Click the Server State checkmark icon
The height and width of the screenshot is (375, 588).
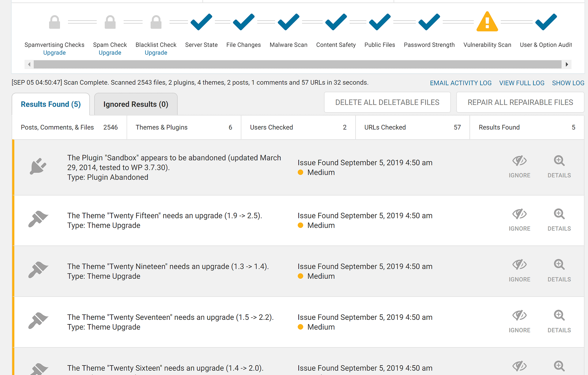pyautogui.click(x=201, y=22)
